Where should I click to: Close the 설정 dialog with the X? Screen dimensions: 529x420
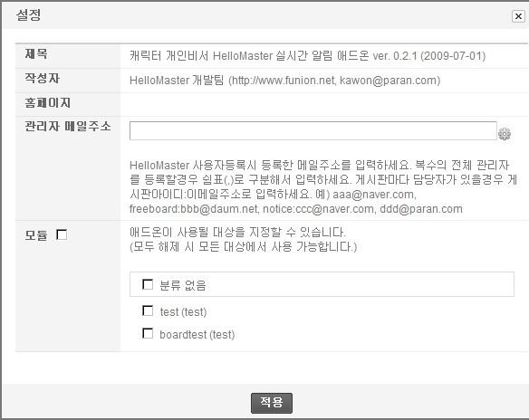point(518,16)
